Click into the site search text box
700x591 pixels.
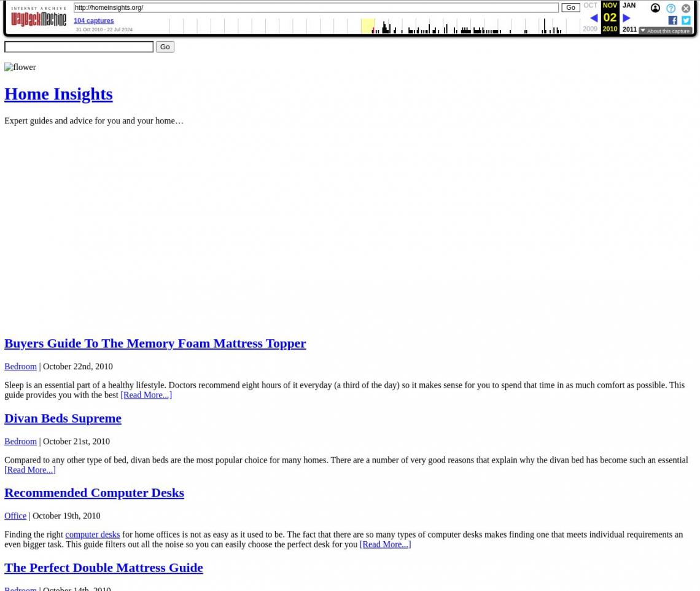point(79,47)
